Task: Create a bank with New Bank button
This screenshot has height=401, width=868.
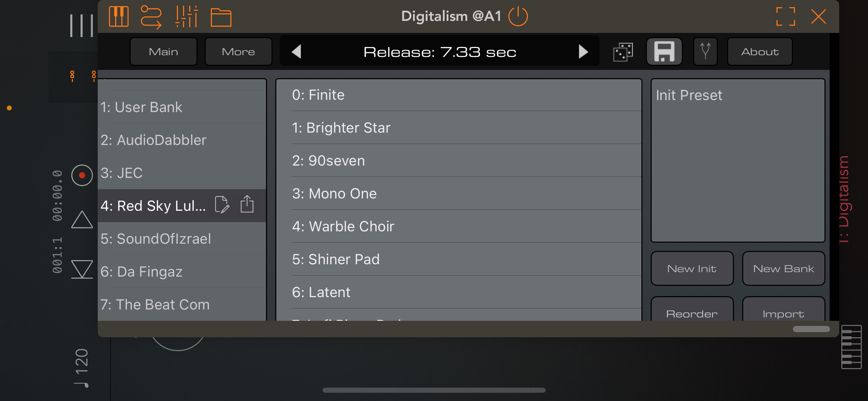Action: 784,268
